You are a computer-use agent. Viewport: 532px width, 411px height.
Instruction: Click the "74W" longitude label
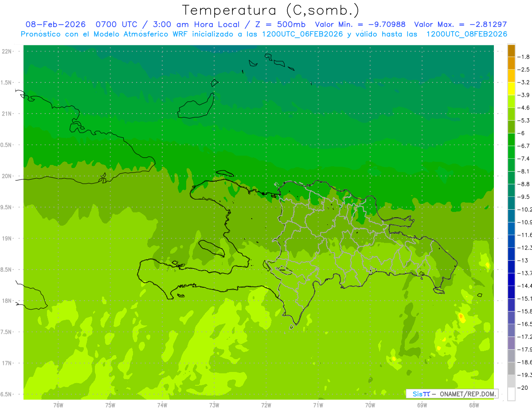click(162, 405)
